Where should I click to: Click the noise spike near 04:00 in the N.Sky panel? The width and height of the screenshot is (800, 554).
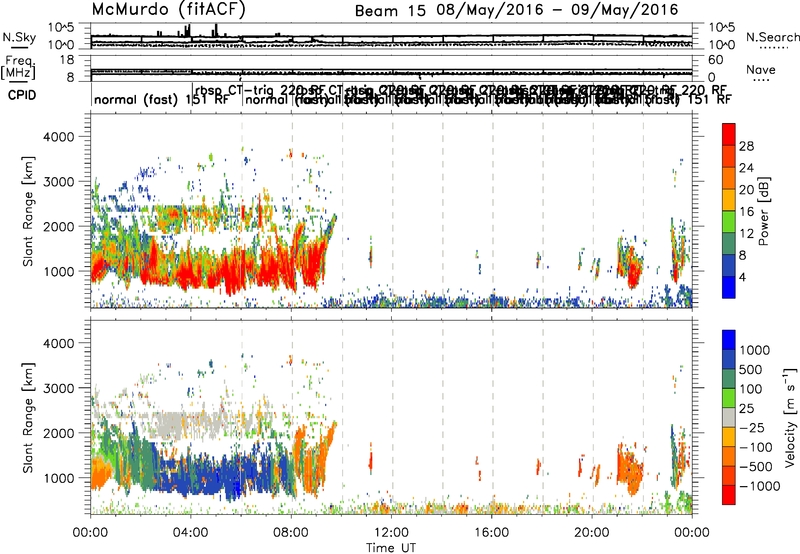click(187, 31)
